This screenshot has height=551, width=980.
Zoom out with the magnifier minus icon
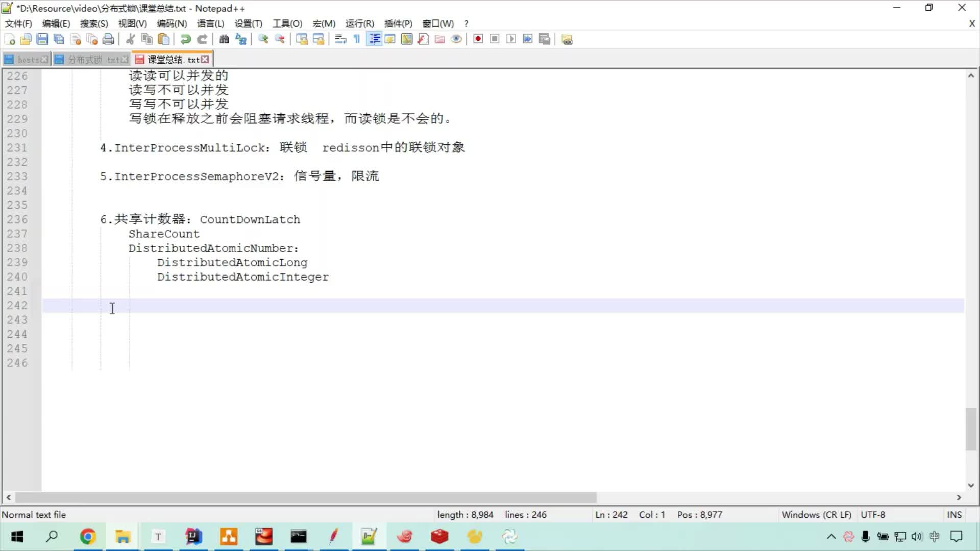pos(280,39)
